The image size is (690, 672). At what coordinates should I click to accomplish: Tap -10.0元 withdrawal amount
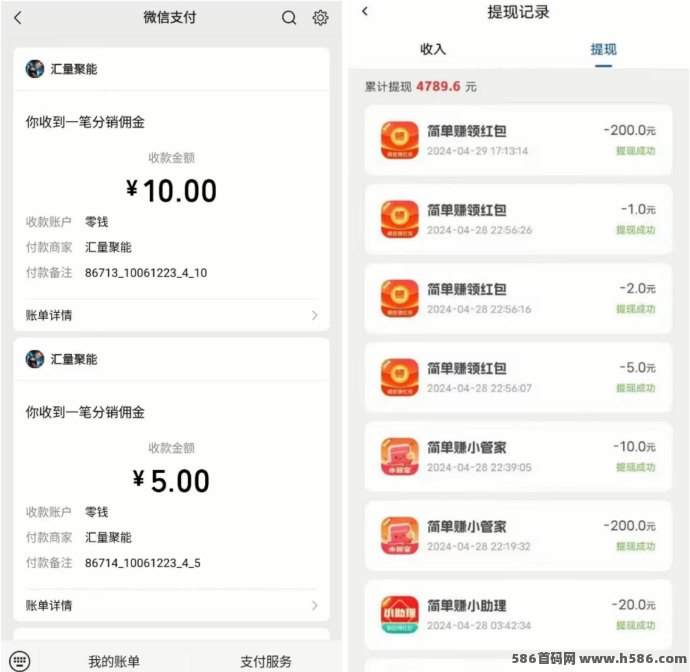[634, 447]
